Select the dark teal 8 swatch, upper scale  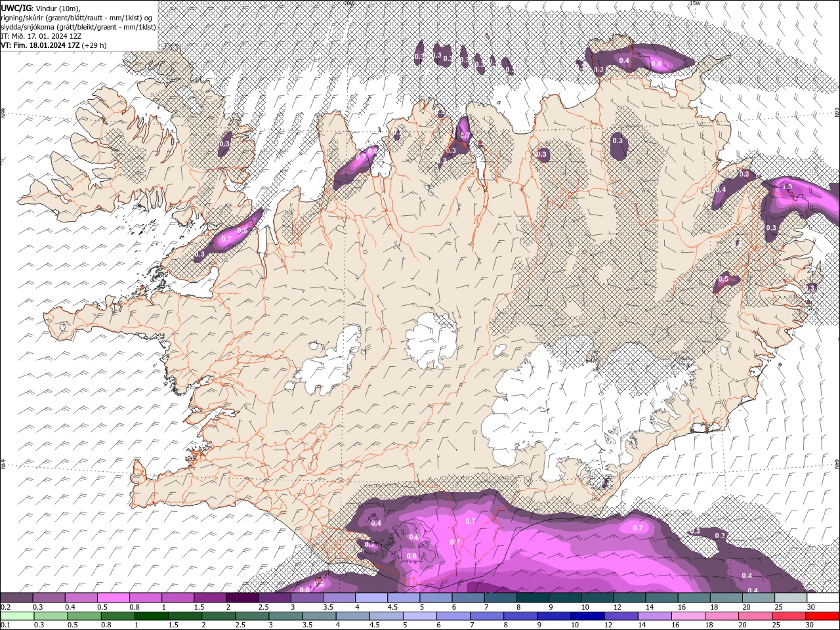pyautogui.click(x=533, y=598)
